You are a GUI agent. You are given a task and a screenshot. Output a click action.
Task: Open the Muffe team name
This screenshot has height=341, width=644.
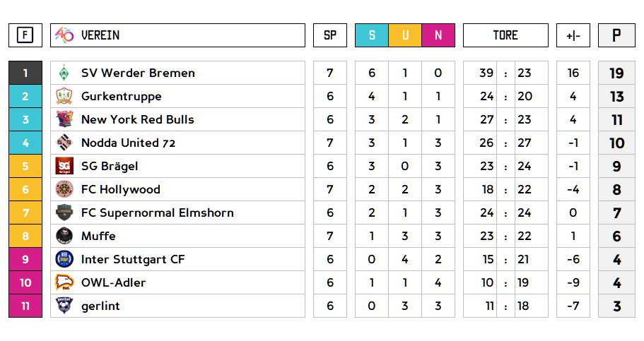click(x=98, y=236)
